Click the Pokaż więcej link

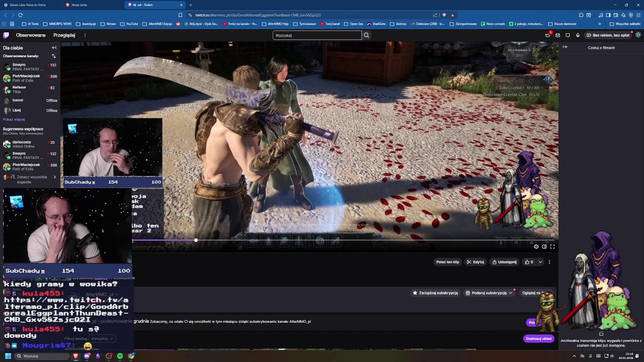[x=14, y=120]
